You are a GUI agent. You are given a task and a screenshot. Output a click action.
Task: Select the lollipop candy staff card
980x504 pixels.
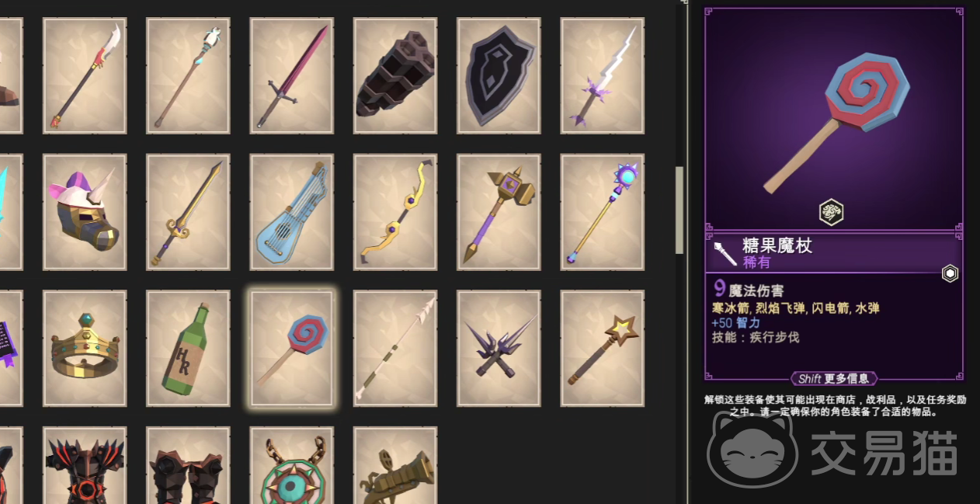[291, 348]
